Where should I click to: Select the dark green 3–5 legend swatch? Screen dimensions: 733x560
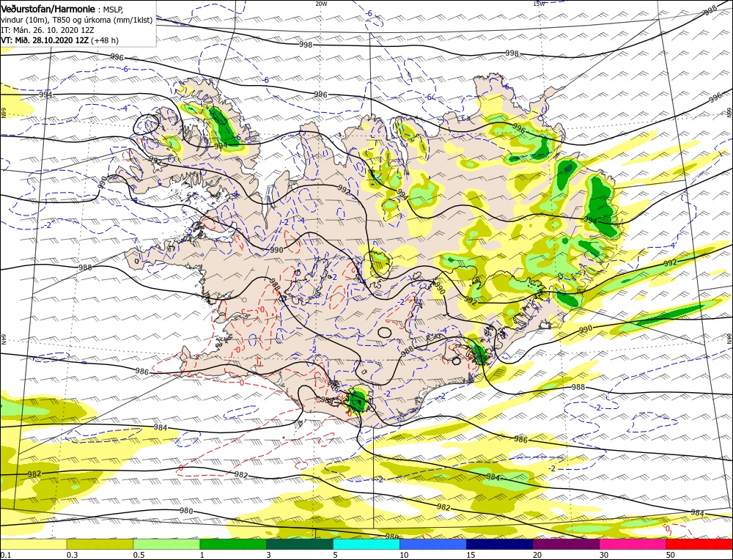pyautogui.click(x=300, y=544)
